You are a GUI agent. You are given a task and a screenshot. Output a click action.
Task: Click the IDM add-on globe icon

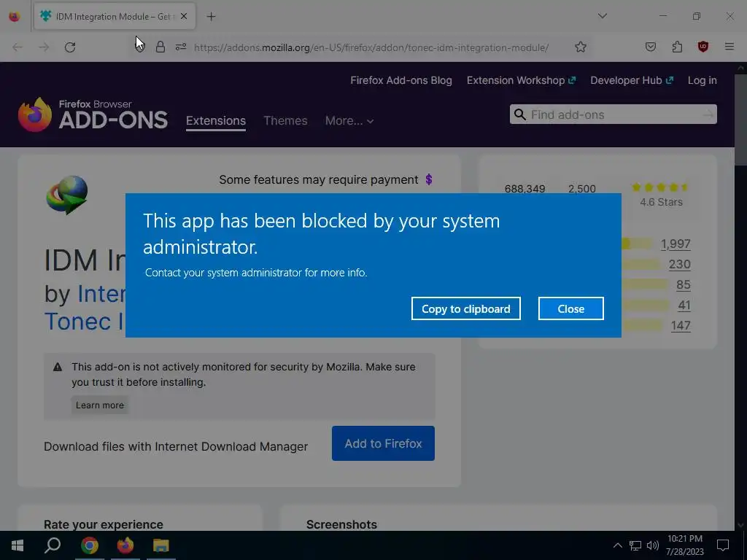66,195
